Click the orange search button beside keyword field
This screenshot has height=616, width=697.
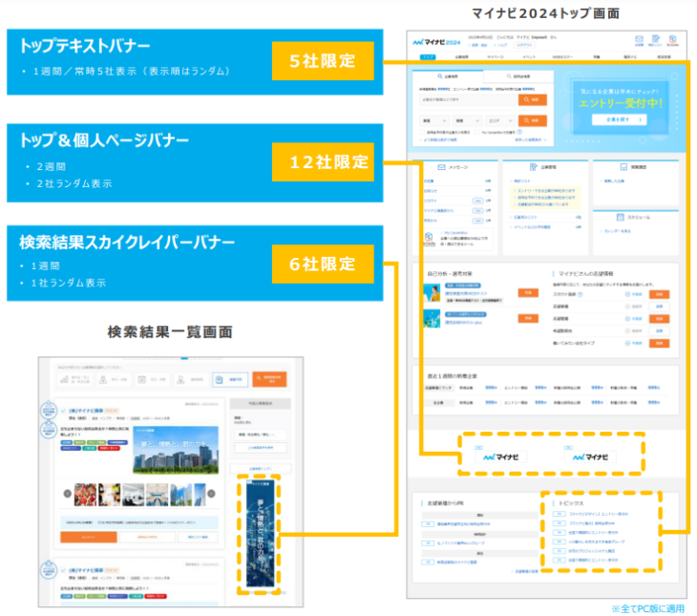533,98
